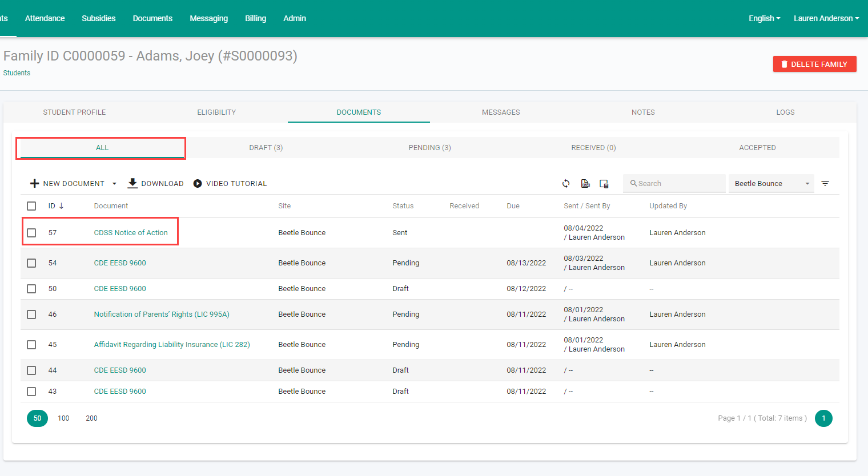
Task: Set page size to 200
Action: 91,418
